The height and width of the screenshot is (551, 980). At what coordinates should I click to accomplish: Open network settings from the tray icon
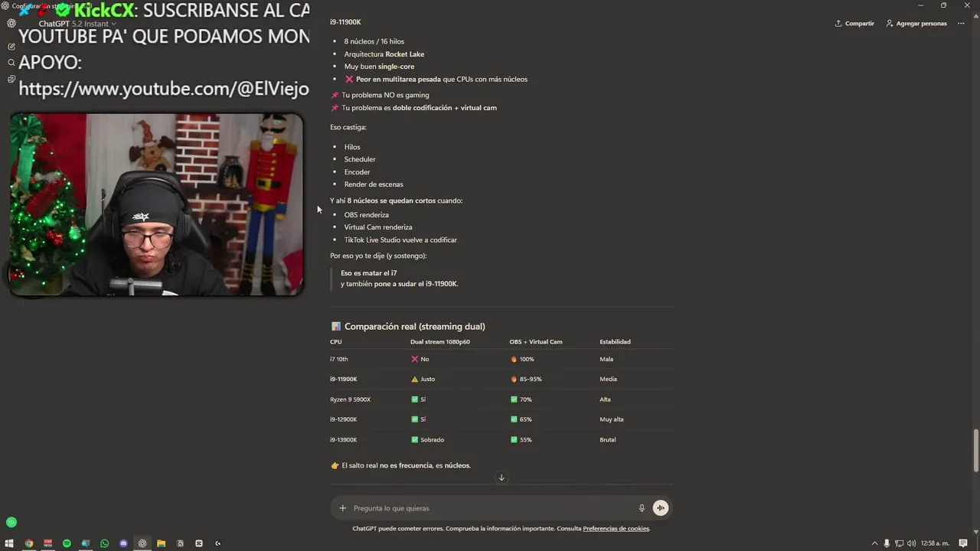pos(899,543)
